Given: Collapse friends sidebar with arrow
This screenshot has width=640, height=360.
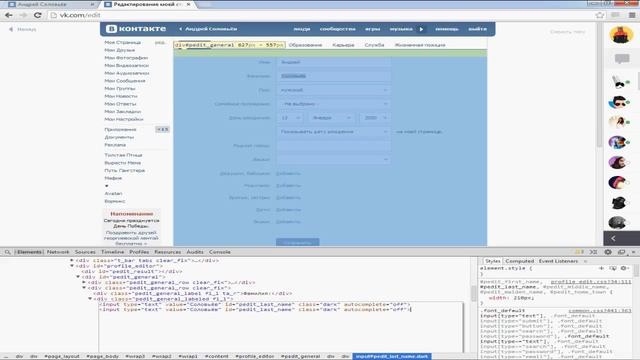Looking at the screenshot, I should 613,238.
